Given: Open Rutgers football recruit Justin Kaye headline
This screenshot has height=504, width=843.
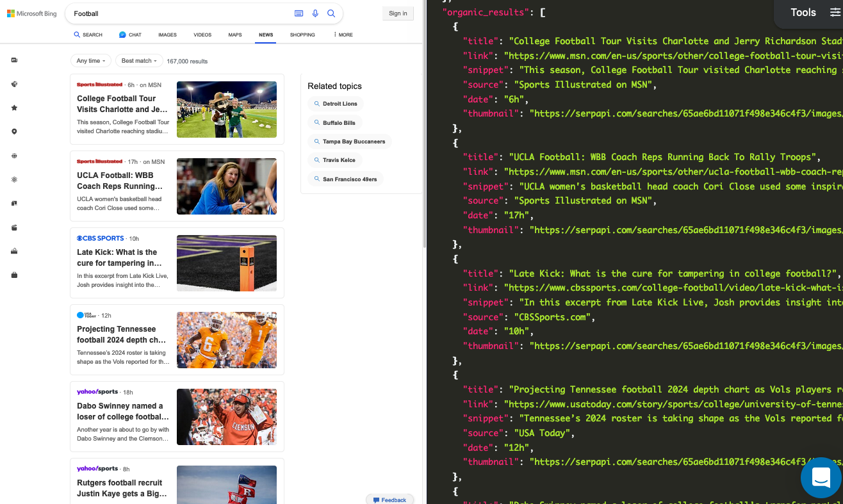Looking at the screenshot, I should (122, 488).
